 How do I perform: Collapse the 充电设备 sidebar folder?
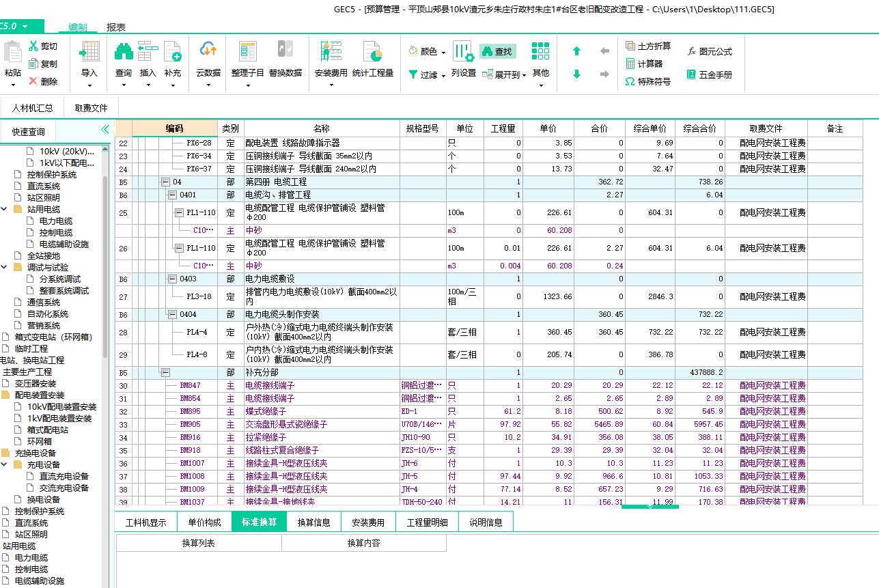coord(5,464)
